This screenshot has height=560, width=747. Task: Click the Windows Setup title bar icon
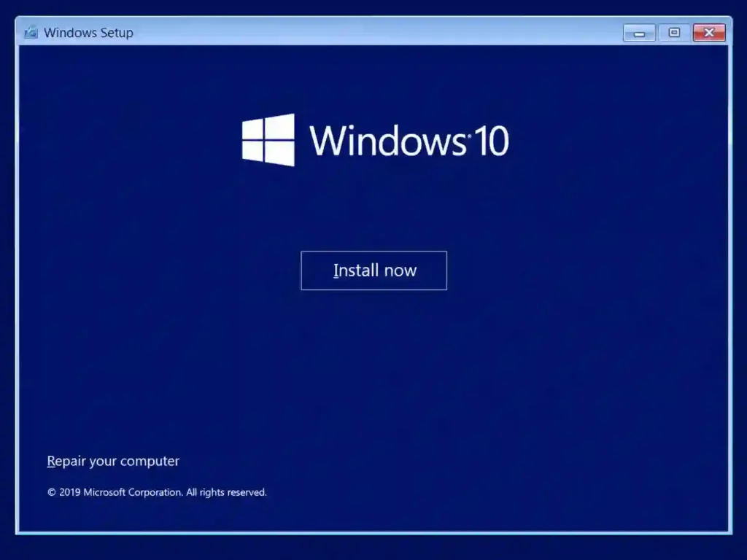point(31,32)
